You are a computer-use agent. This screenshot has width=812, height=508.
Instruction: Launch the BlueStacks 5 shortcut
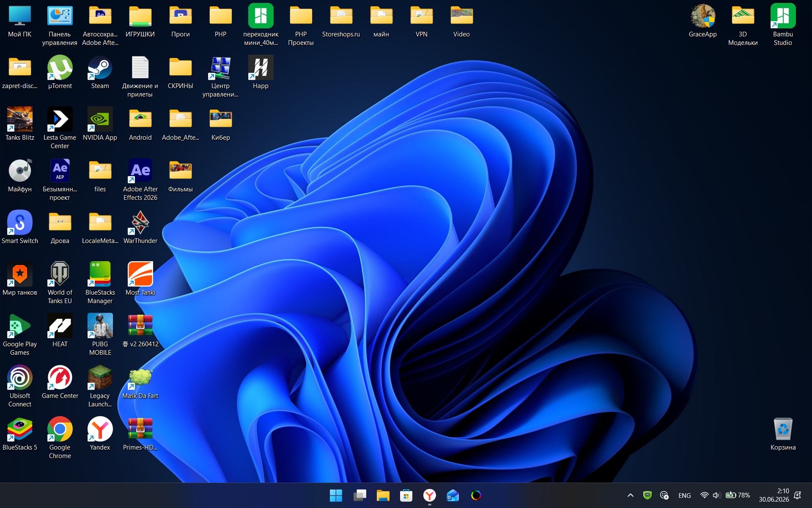20,434
